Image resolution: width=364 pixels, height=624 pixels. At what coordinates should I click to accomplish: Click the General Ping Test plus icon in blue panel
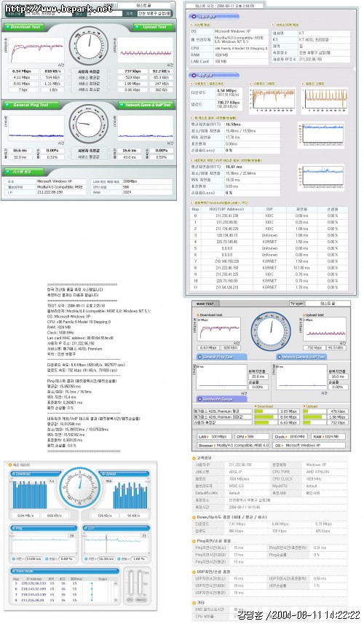pos(199,358)
